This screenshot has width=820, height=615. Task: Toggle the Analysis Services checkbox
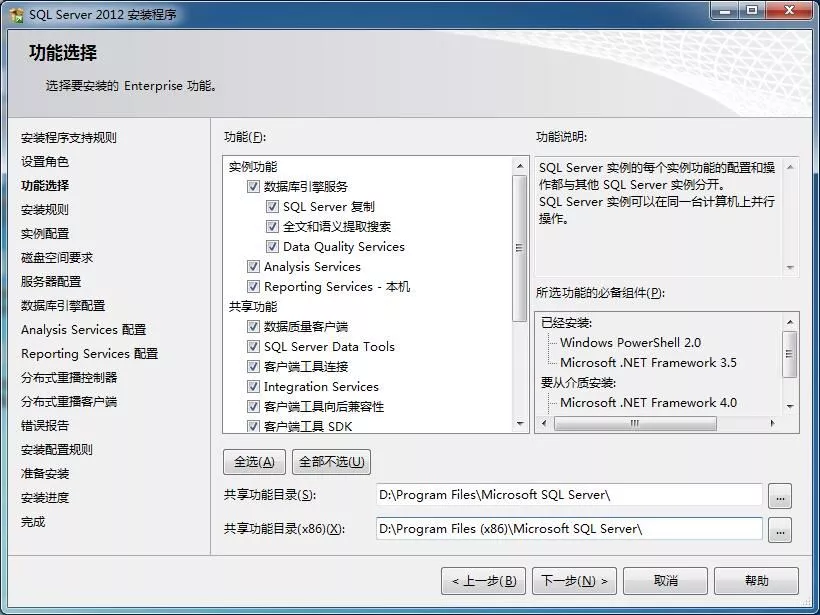pyautogui.click(x=253, y=267)
